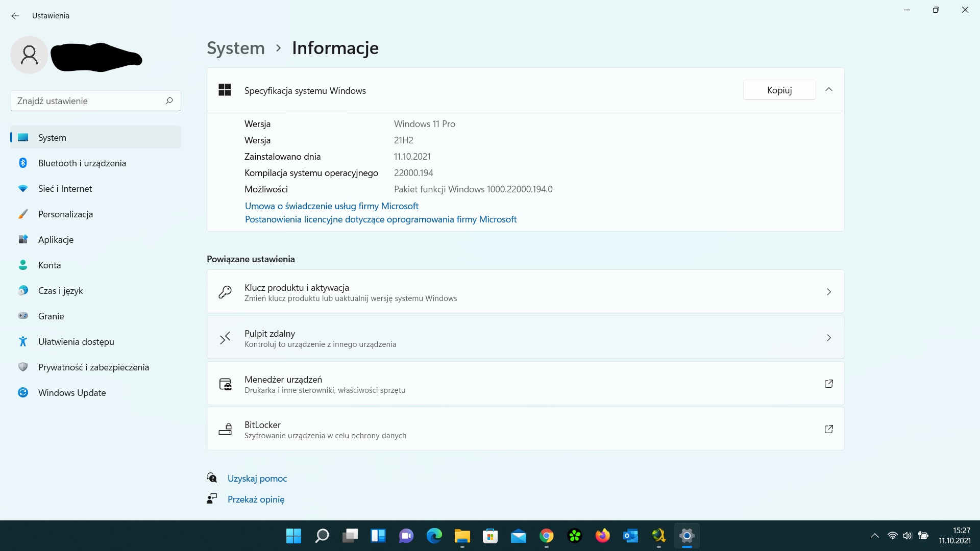Click the feedback icon beside Przekaż opinię
Image resolution: width=980 pixels, height=551 pixels.
[212, 498]
